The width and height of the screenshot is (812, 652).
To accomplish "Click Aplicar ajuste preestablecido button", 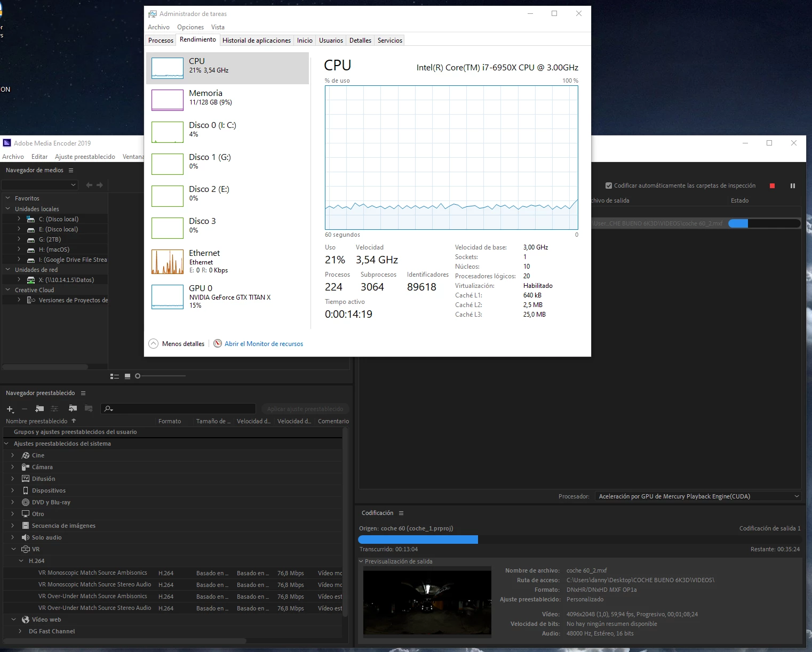I will pos(305,409).
